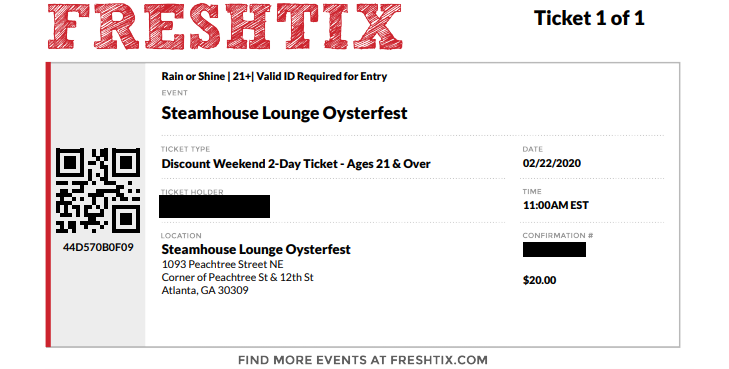Click the CONFIRMATION # label
This screenshot has height=369, width=729.
pos(557,236)
